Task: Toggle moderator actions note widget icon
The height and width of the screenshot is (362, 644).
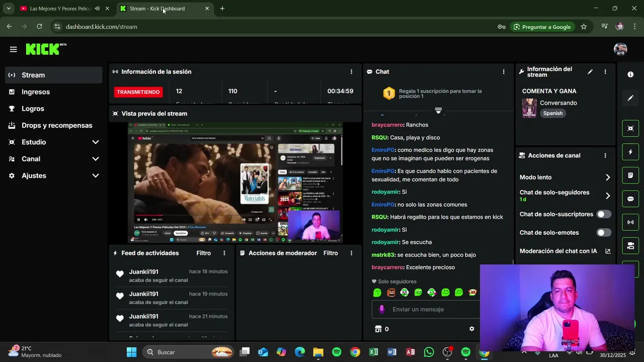Action: pos(630,175)
